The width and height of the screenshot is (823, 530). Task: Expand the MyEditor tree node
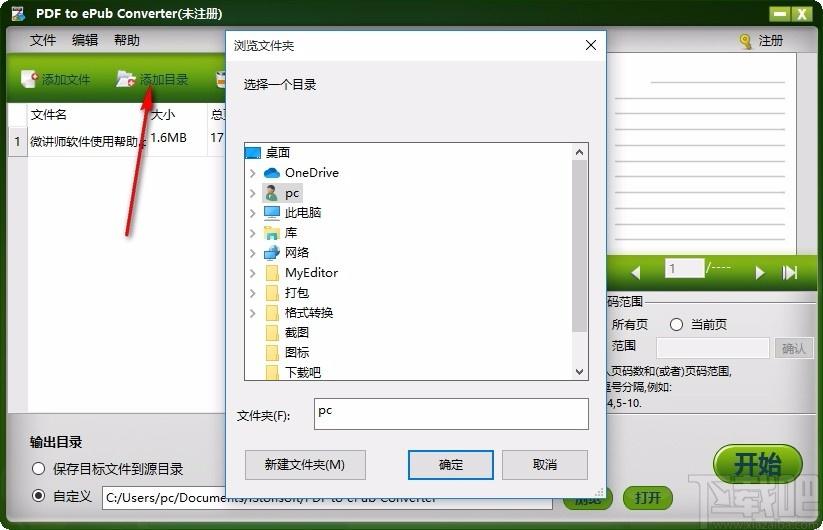pos(252,273)
